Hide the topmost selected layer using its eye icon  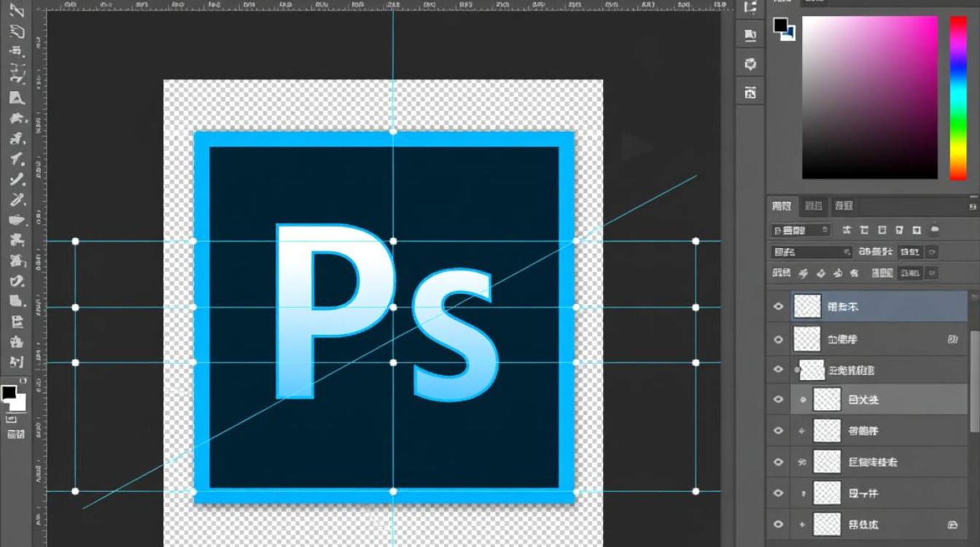778,307
